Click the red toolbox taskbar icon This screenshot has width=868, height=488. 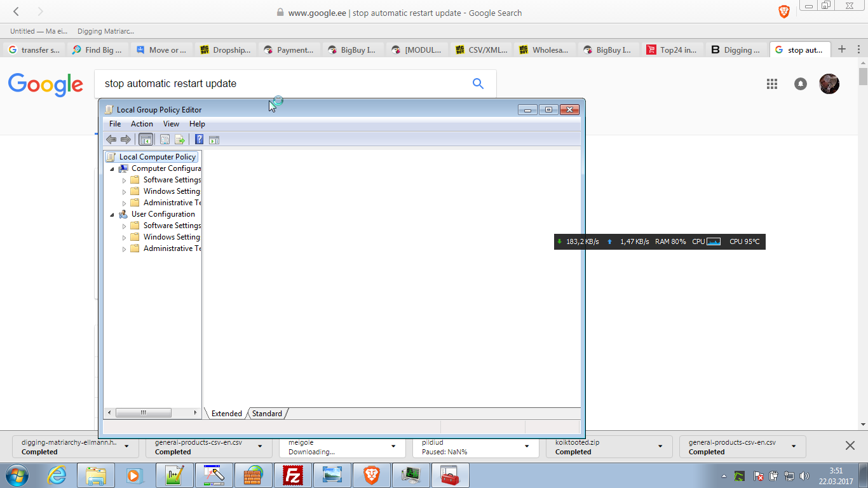[x=451, y=475]
